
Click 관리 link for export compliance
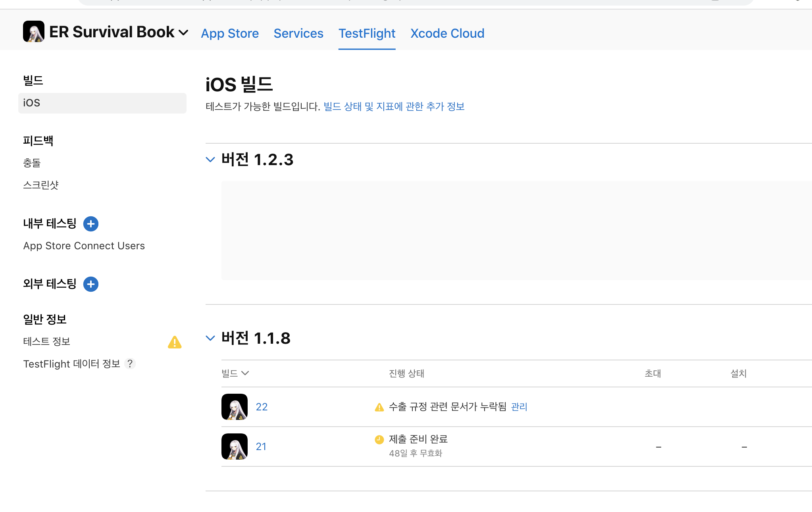519,407
